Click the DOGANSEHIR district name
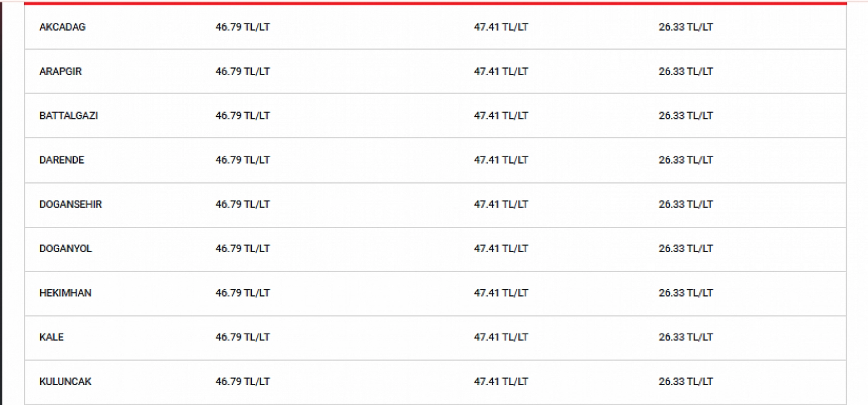This screenshot has height=405, width=868. 71,205
